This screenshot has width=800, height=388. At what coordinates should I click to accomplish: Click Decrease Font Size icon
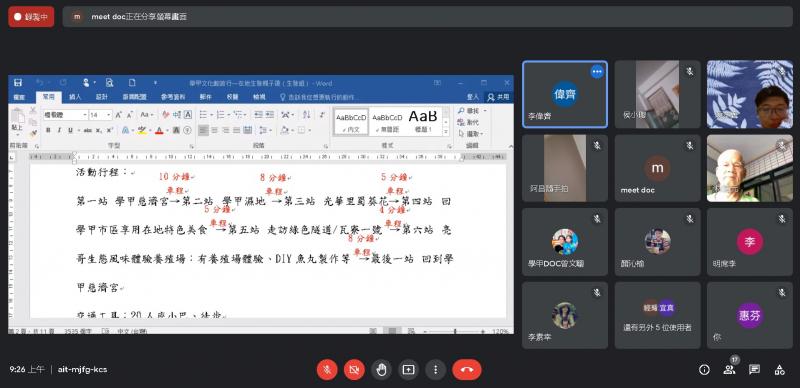click(130, 115)
